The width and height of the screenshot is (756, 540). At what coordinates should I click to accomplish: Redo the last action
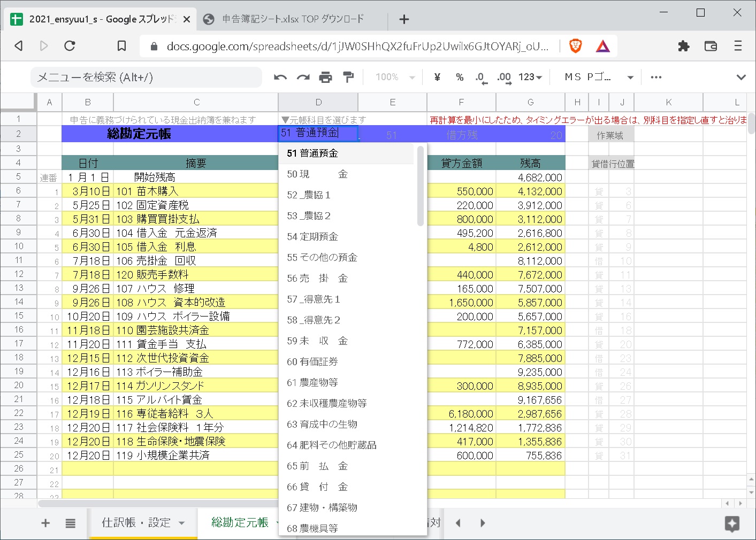pos(303,78)
